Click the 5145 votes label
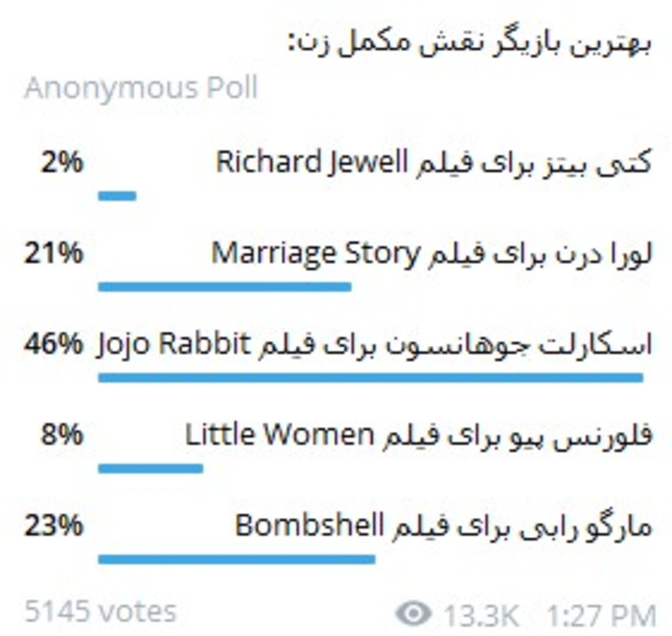Viewport: 672px width, 636px height. point(100,612)
